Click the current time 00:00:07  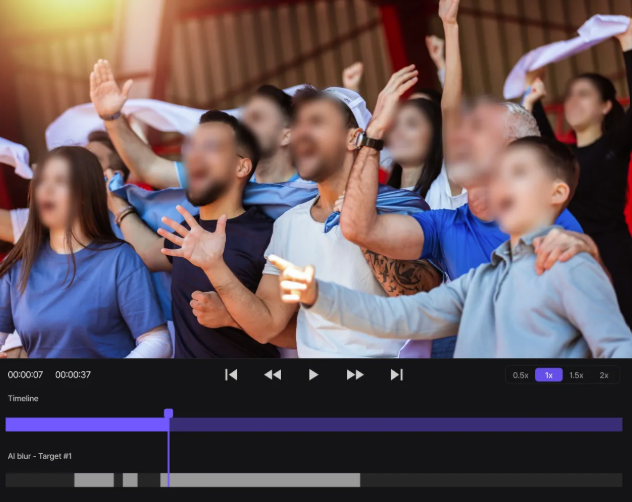[x=25, y=375]
